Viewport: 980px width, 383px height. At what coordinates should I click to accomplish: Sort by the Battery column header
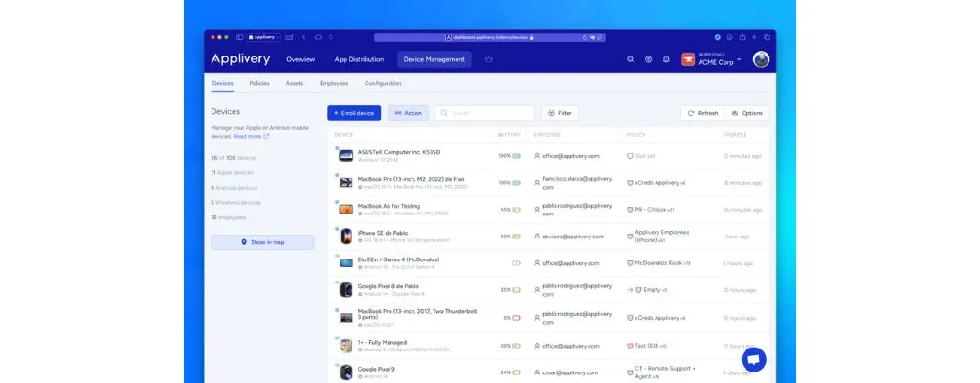pyautogui.click(x=509, y=135)
